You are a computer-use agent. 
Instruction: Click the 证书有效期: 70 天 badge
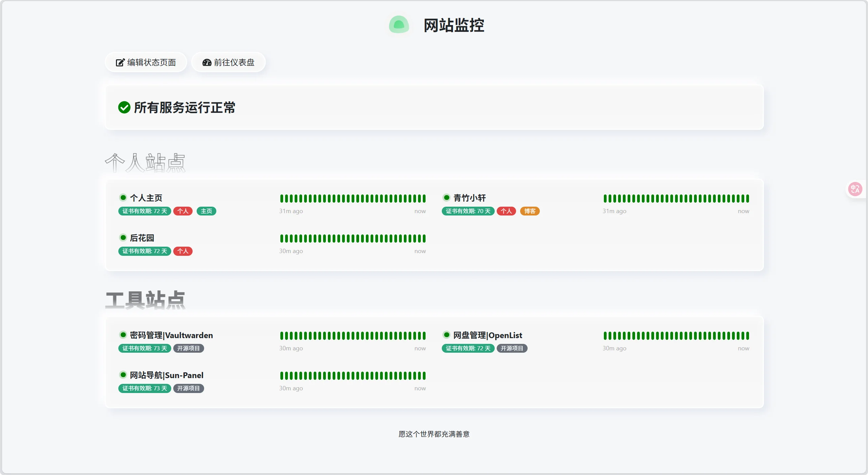pyautogui.click(x=468, y=211)
